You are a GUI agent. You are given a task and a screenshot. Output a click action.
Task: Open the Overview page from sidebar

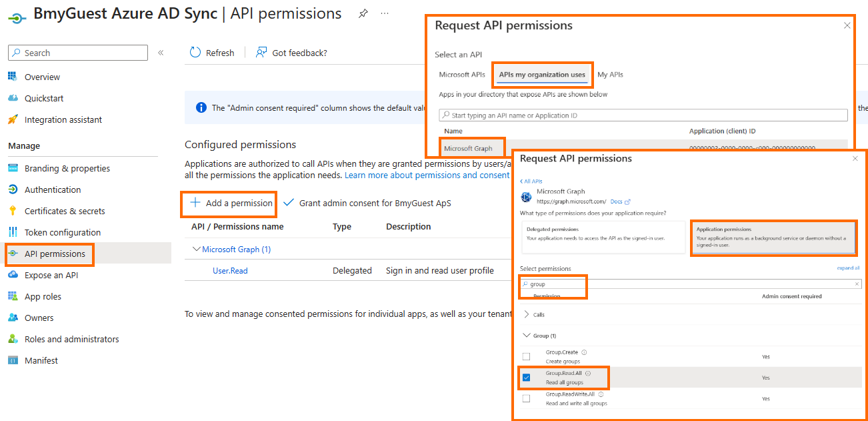click(43, 77)
